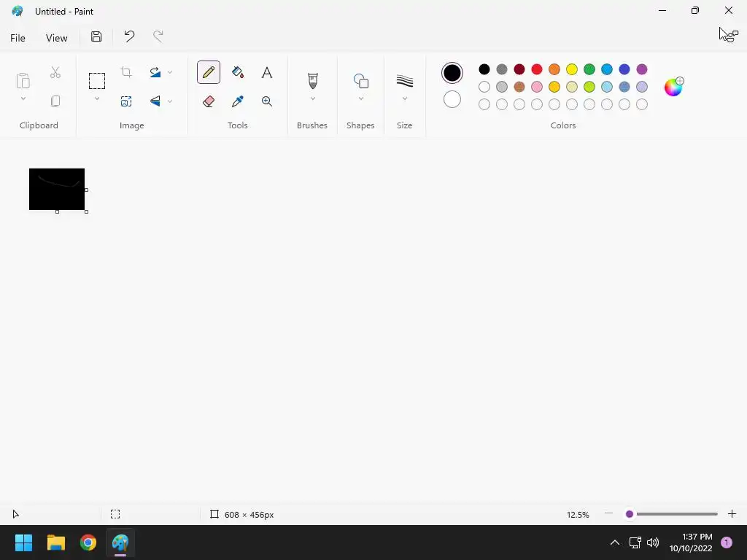Screen dimensions: 747x560
Task: Select the Fill with color bucket tool
Action: click(x=238, y=72)
